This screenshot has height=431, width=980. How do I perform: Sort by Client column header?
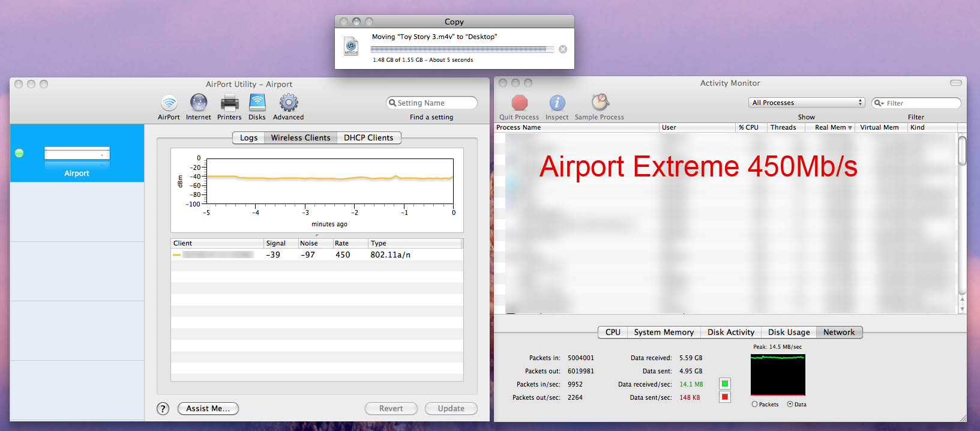tap(217, 243)
